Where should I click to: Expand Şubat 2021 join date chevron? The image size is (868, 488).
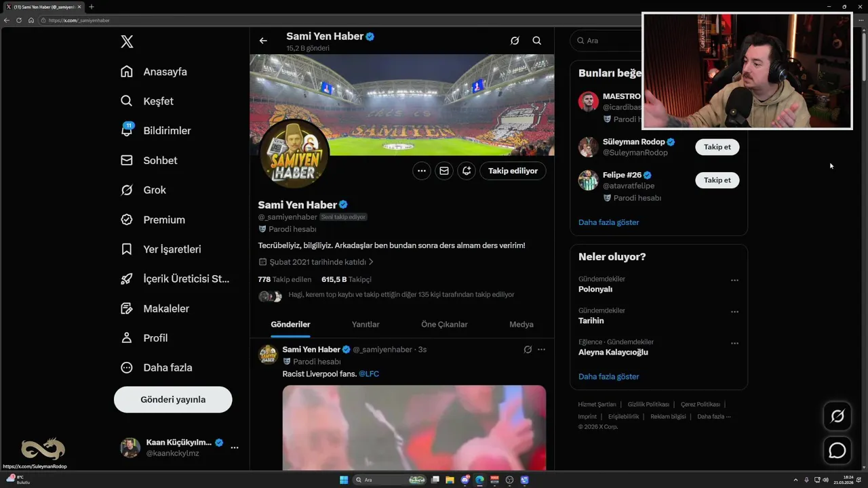(371, 262)
